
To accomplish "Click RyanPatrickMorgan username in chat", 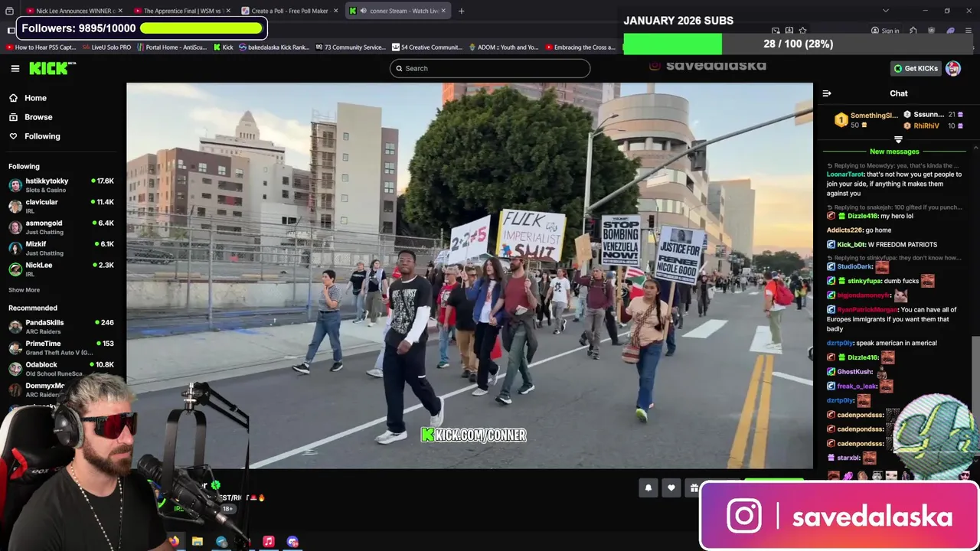I will click(867, 310).
